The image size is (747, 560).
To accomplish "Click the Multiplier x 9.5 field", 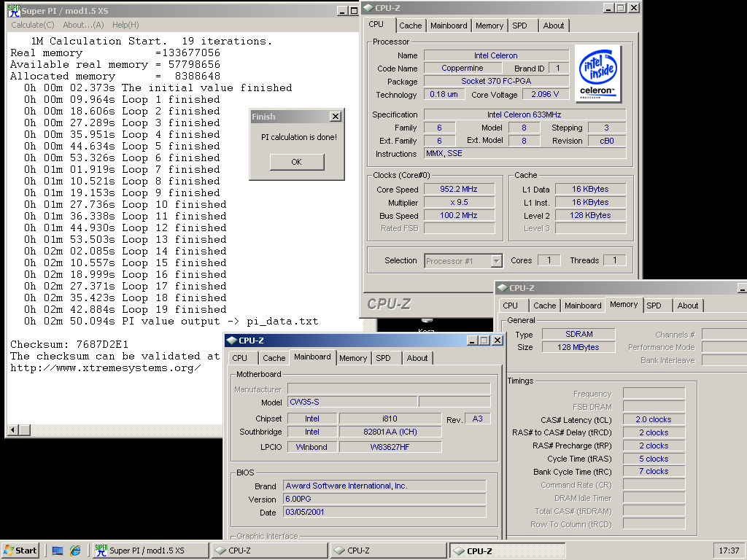I will click(459, 203).
